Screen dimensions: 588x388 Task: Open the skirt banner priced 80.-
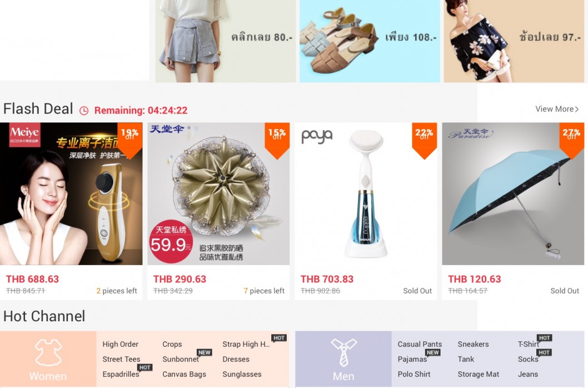pyautogui.click(x=226, y=41)
